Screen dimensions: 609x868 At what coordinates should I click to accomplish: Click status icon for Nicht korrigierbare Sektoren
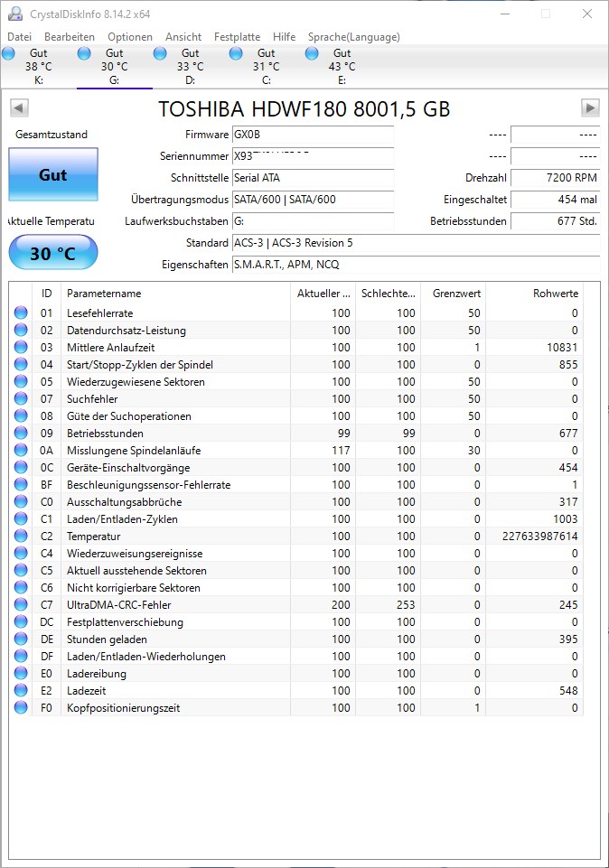click(x=21, y=587)
